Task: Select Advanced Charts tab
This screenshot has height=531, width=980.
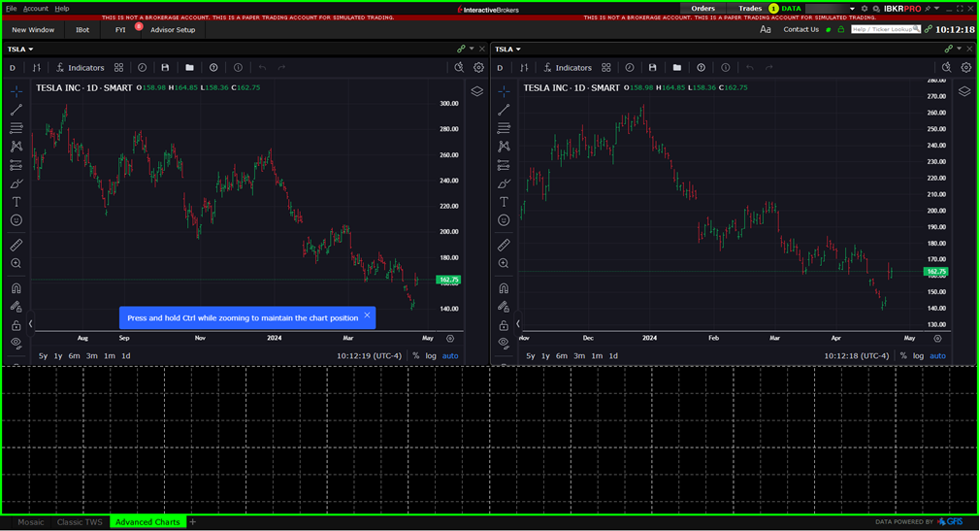Action: coord(147,522)
